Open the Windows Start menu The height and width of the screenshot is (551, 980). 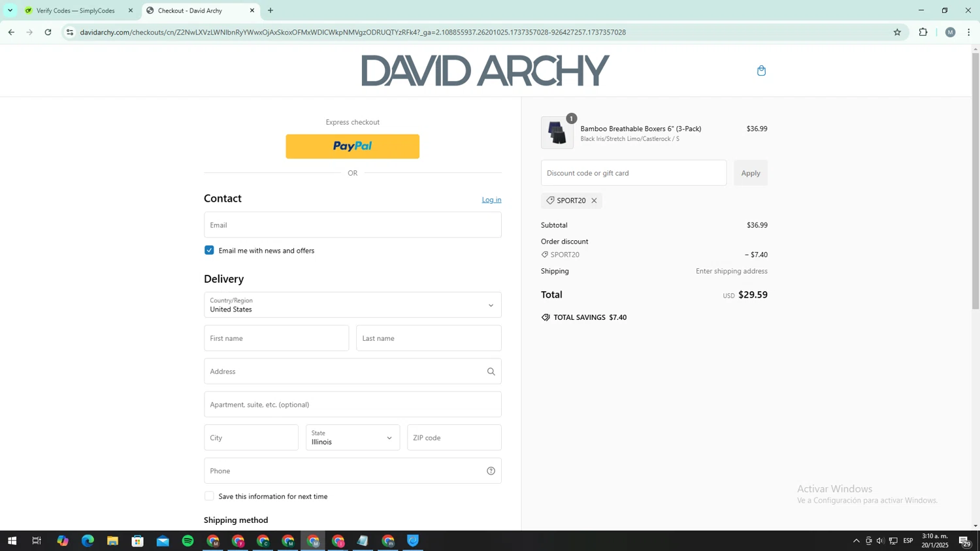point(12,541)
